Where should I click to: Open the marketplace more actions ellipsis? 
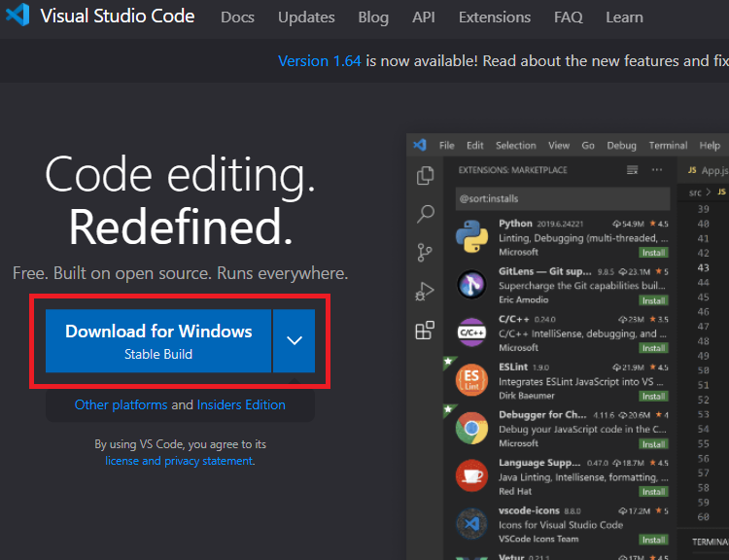(656, 170)
